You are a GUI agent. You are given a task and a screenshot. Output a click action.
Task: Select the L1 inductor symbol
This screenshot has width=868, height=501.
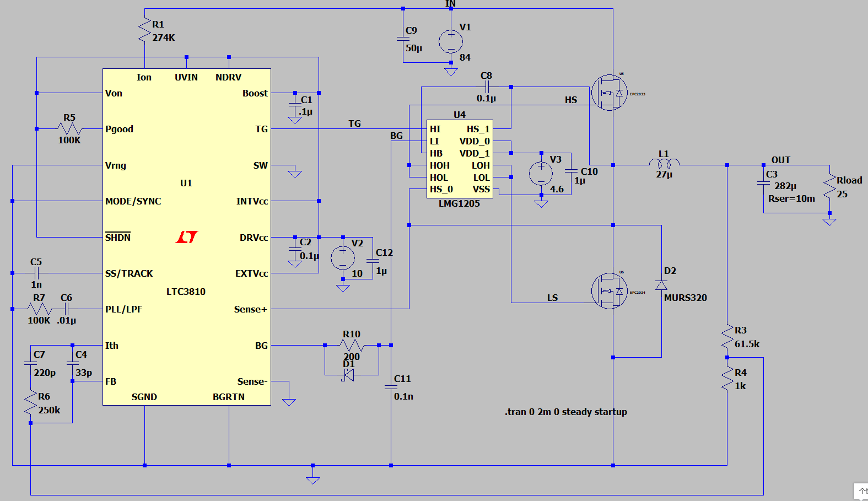(664, 164)
